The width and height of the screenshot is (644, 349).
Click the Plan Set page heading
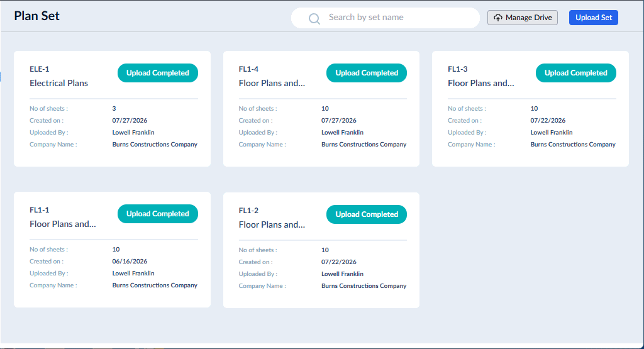37,16
